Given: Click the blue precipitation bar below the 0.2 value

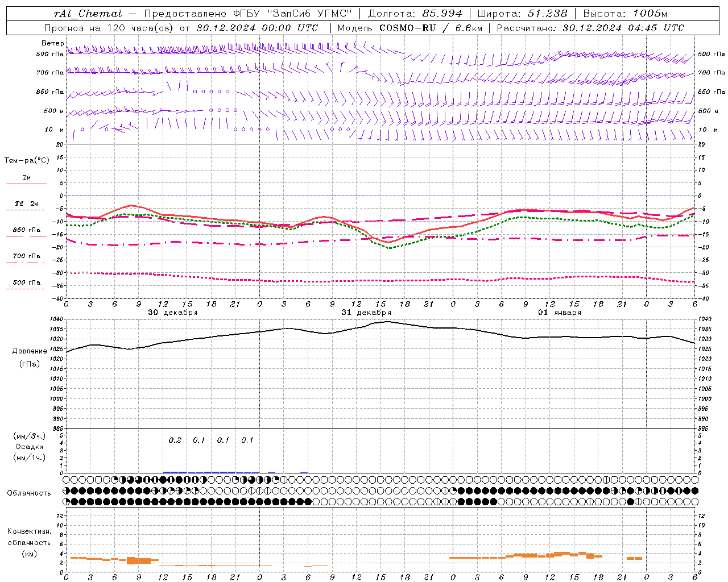Looking at the screenshot, I should click(x=175, y=472).
